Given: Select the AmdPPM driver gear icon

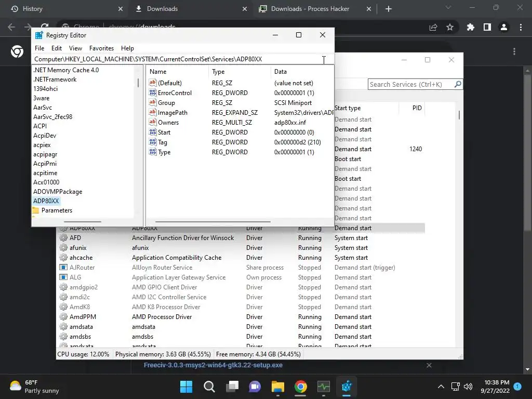Looking at the screenshot, I should (63, 316).
